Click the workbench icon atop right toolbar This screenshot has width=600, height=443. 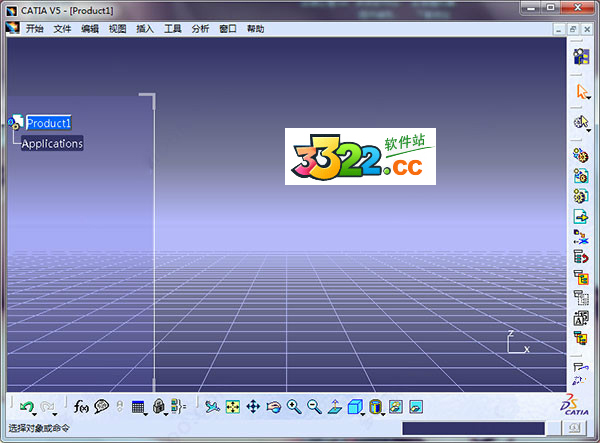point(581,57)
